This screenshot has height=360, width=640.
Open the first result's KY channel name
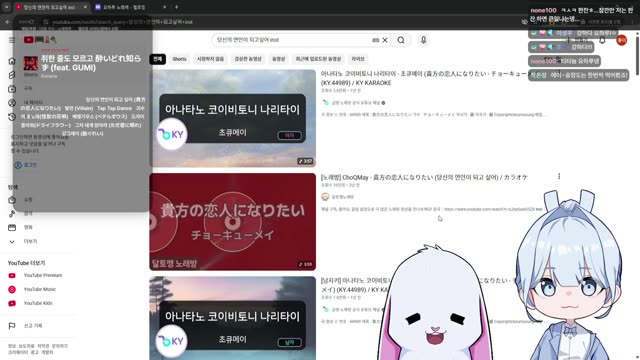pos(356,103)
